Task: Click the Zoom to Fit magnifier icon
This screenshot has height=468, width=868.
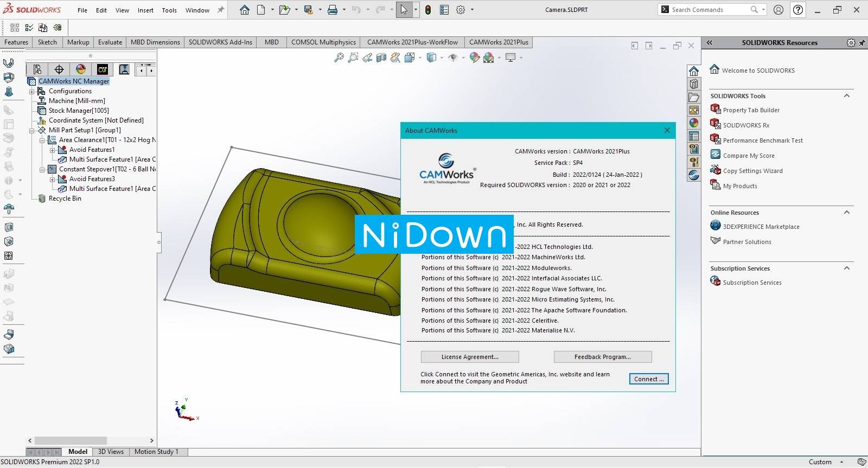Action: [339, 57]
